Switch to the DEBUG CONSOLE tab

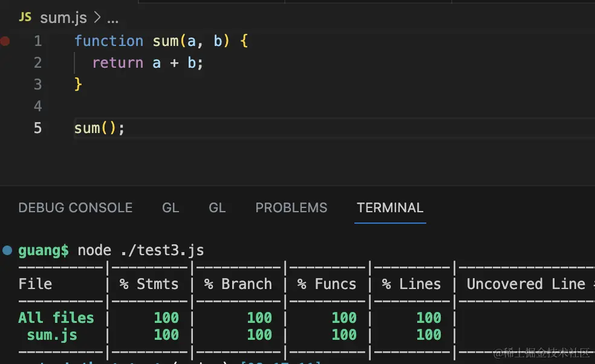pos(76,208)
